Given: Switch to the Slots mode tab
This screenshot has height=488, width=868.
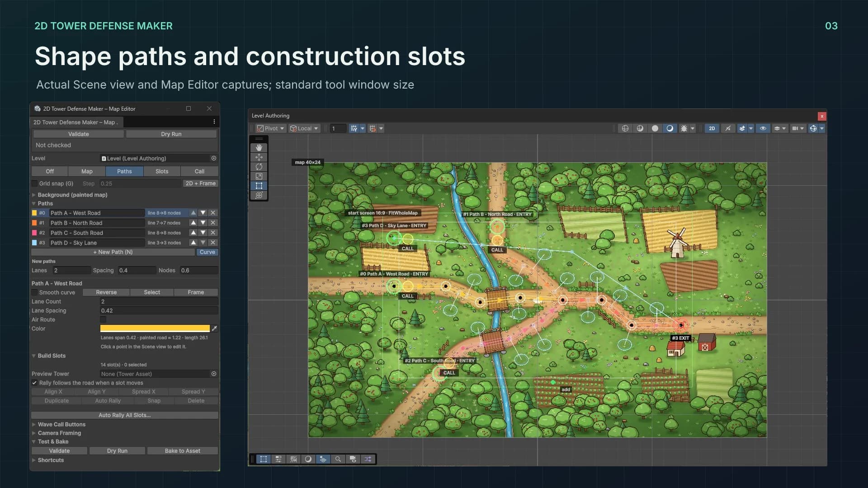Looking at the screenshot, I should pos(162,171).
